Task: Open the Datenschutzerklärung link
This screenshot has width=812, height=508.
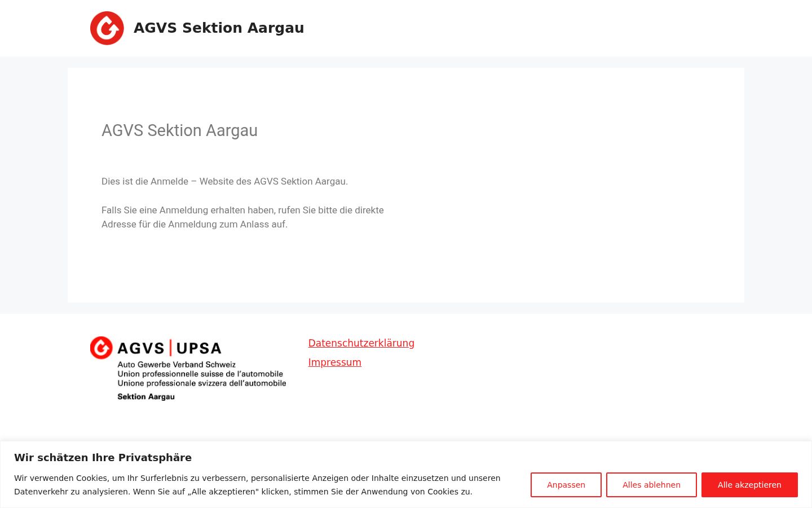Action: [361, 343]
